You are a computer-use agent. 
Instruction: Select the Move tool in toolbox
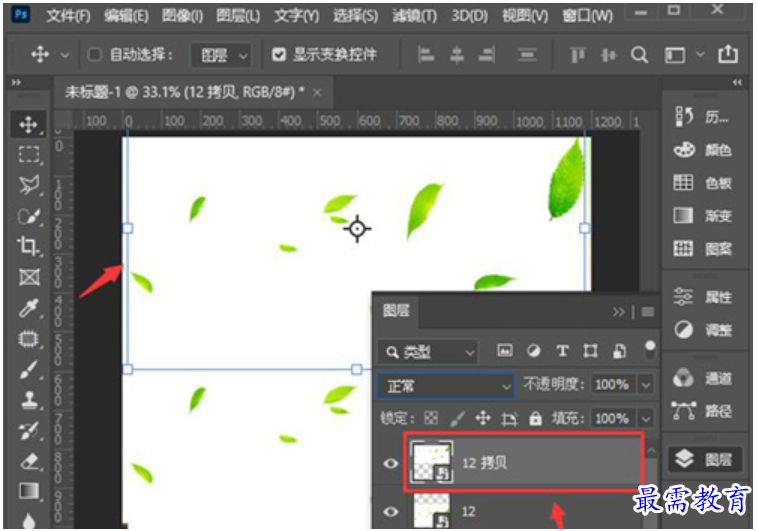point(28,125)
